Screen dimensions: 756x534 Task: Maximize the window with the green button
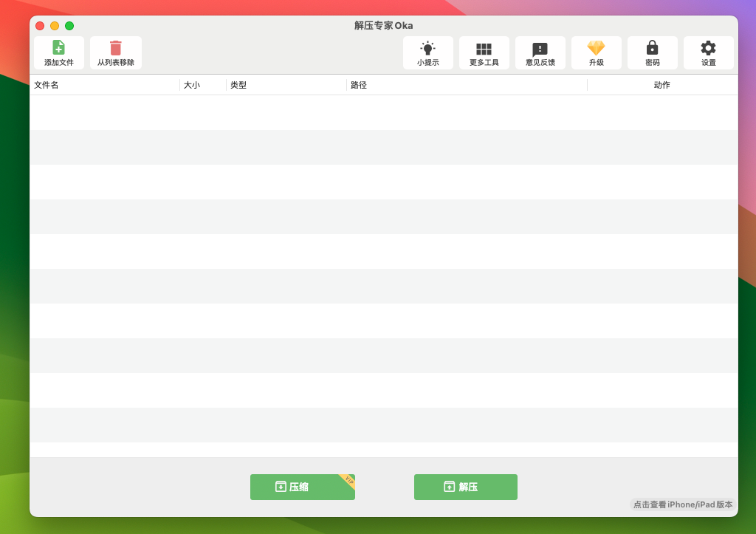coord(69,26)
